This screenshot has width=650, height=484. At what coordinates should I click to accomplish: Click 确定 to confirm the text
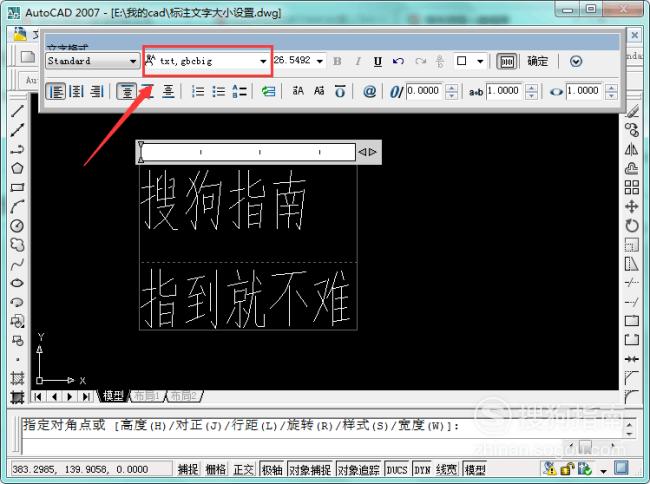(x=537, y=61)
